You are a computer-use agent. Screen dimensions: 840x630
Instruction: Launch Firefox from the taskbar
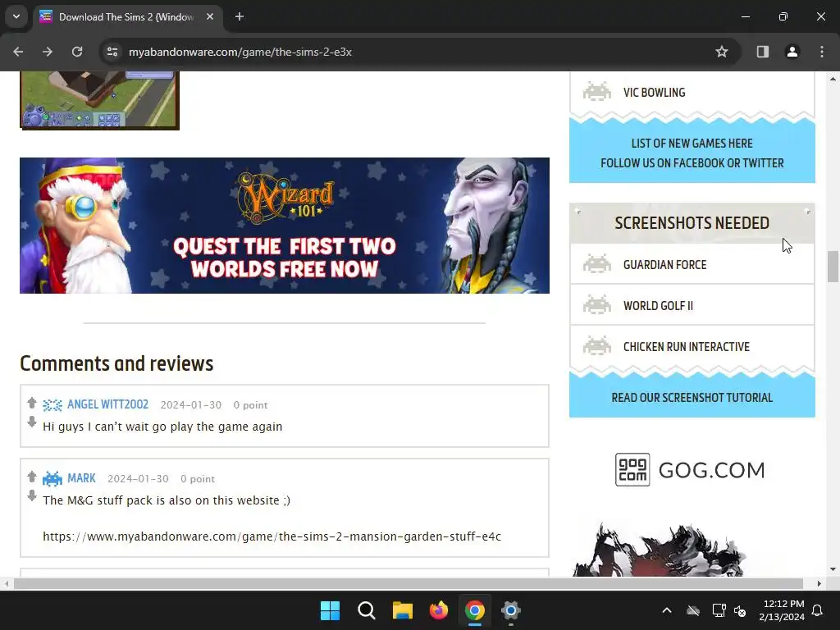[439, 610]
